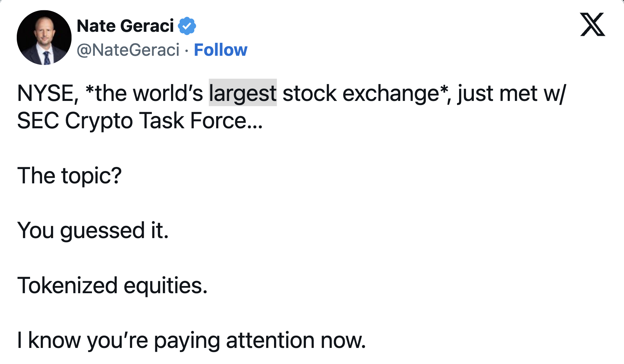Click the word "SEC" in the tweet

pos(38,120)
